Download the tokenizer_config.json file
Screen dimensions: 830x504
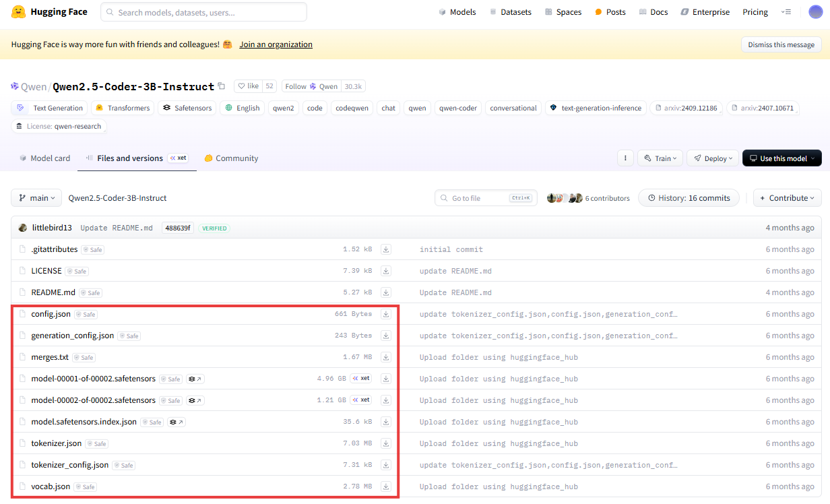click(386, 465)
